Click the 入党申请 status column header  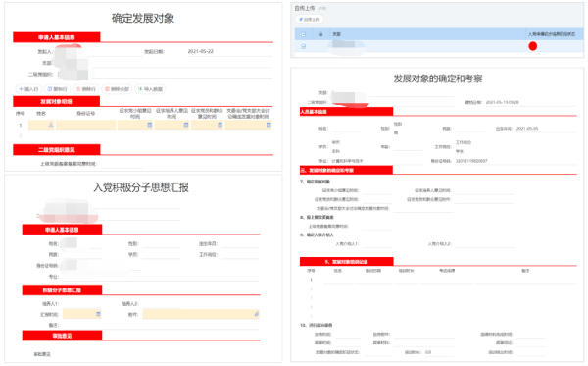pos(552,34)
